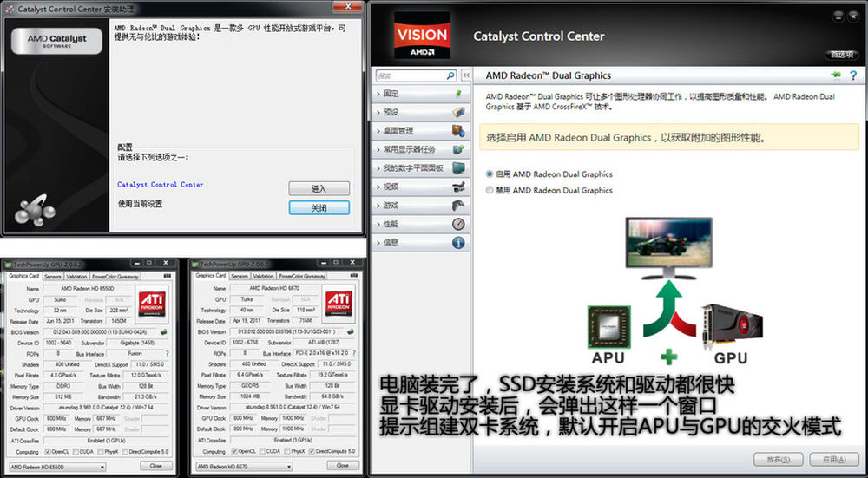Toggle PhysX checkbox in HD 6550D window
Image resolution: width=868 pixels, height=478 pixels.
[101, 451]
